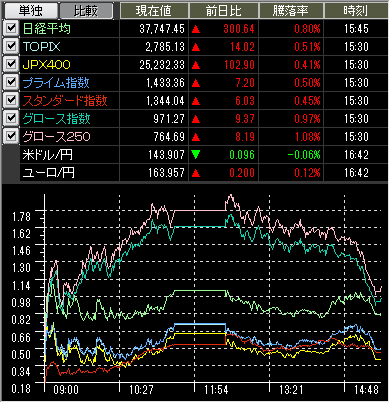Select the 米ドル/円 row label
390x403 pixels.
(47, 155)
